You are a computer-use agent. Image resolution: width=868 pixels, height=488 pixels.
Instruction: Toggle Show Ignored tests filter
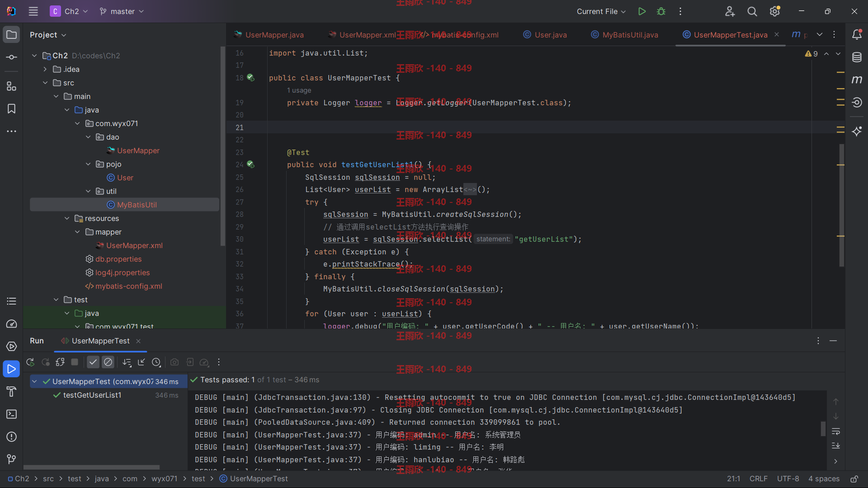click(108, 362)
